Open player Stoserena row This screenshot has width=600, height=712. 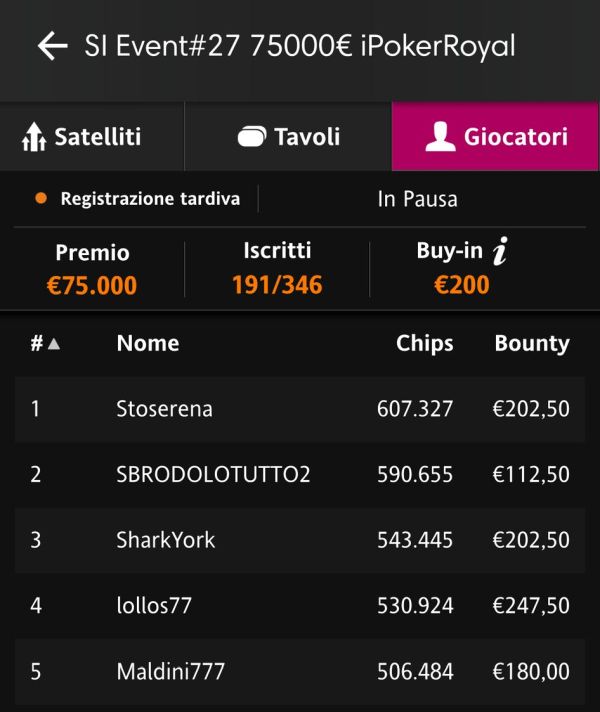(300, 409)
